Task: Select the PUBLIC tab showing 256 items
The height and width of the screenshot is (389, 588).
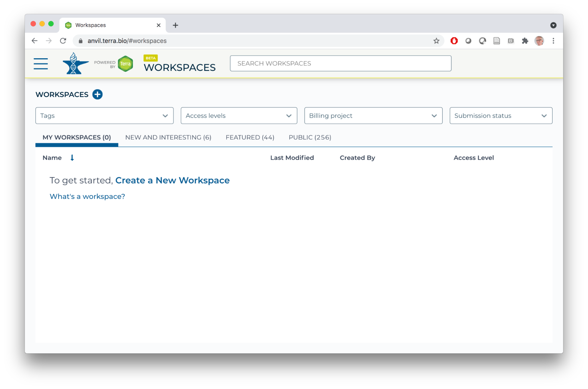Action: [310, 137]
